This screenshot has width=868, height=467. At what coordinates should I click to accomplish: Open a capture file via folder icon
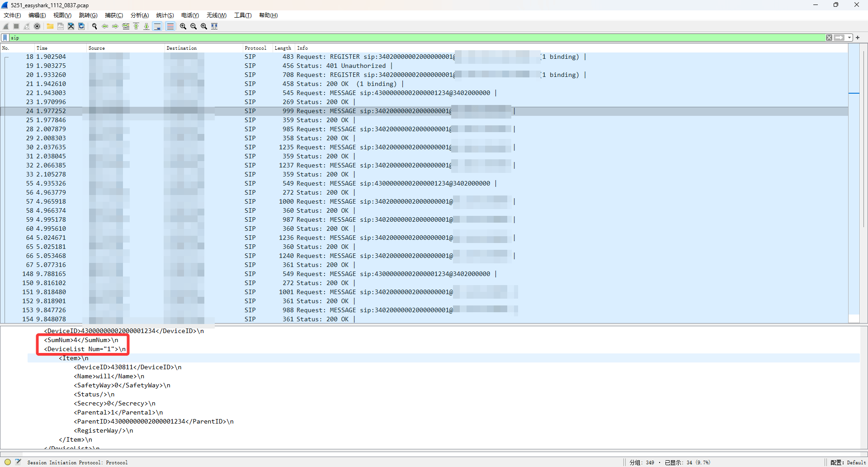point(50,26)
